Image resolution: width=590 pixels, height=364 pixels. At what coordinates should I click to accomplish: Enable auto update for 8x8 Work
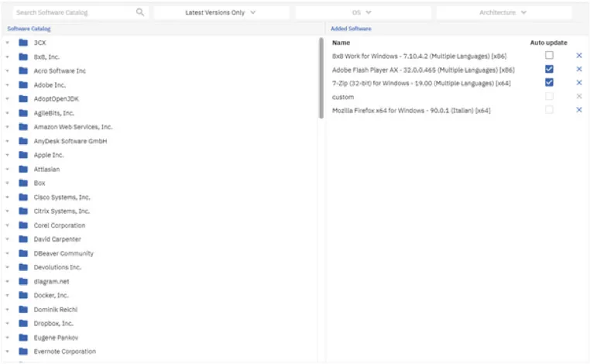click(549, 56)
